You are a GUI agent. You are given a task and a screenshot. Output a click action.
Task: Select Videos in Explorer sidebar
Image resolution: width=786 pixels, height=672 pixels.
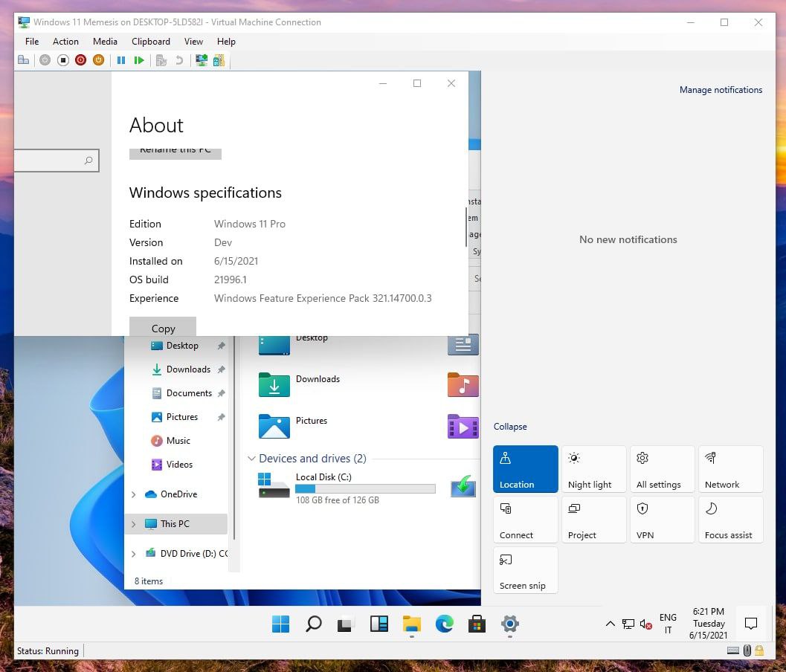179,465
